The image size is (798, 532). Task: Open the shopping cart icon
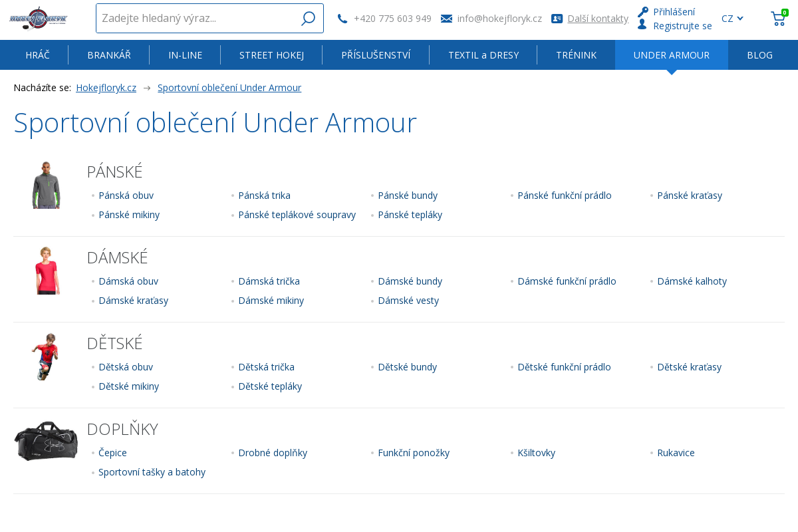point(778,19)
